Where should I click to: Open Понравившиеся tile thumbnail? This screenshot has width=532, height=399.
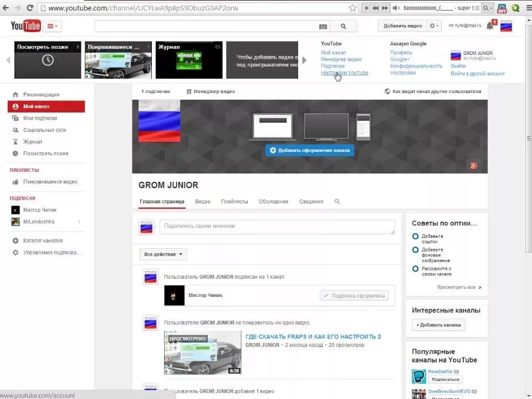coord(118,60)
